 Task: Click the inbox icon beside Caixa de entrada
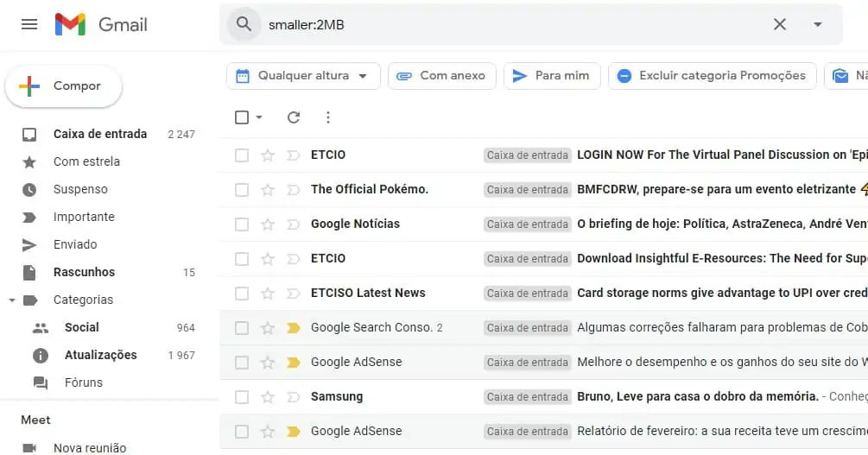(29, 134)
